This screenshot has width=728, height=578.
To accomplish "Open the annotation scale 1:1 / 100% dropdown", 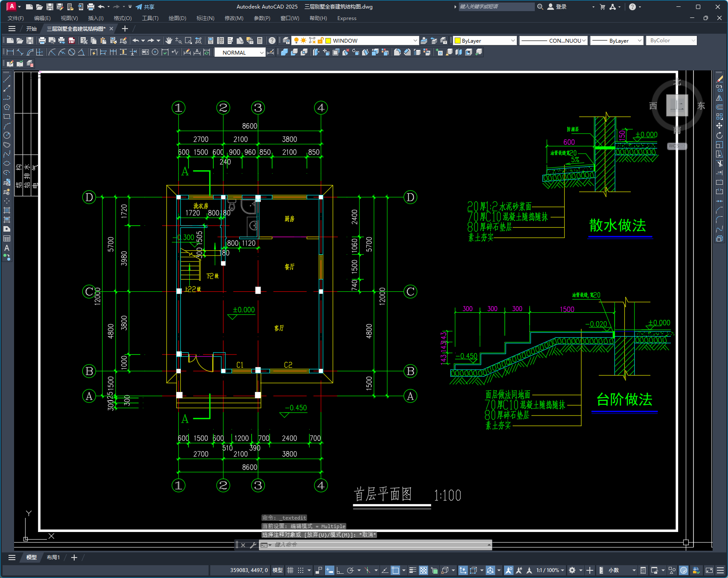I will 550,570.
